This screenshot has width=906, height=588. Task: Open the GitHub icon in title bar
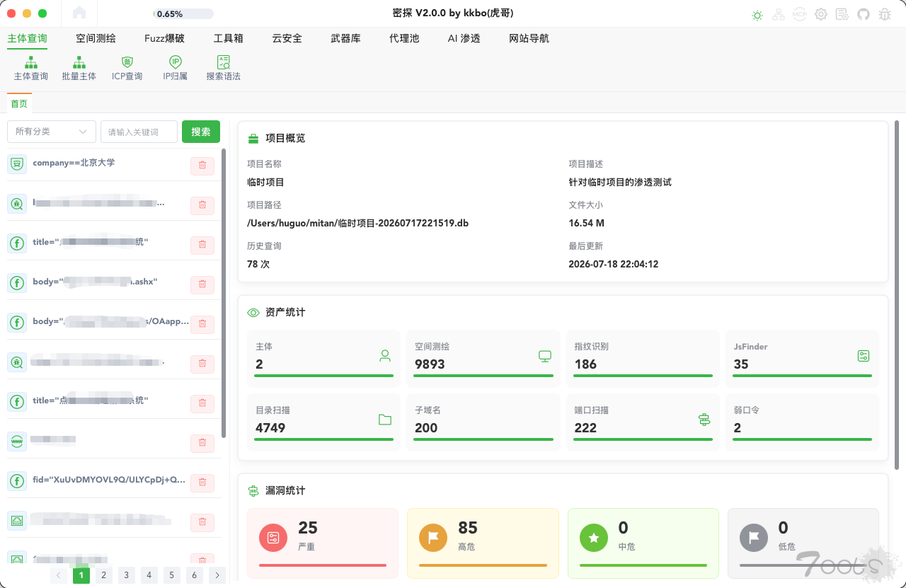(864, 14)
